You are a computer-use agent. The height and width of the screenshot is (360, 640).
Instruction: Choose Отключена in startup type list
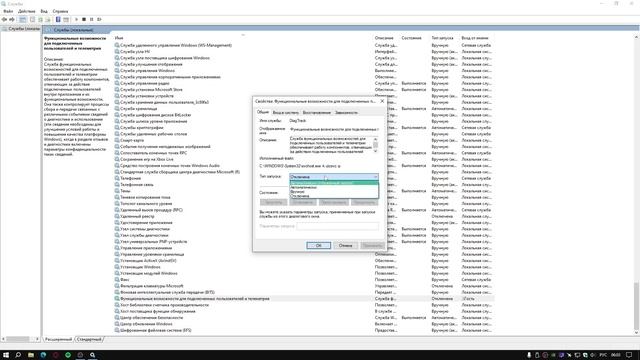334,196
